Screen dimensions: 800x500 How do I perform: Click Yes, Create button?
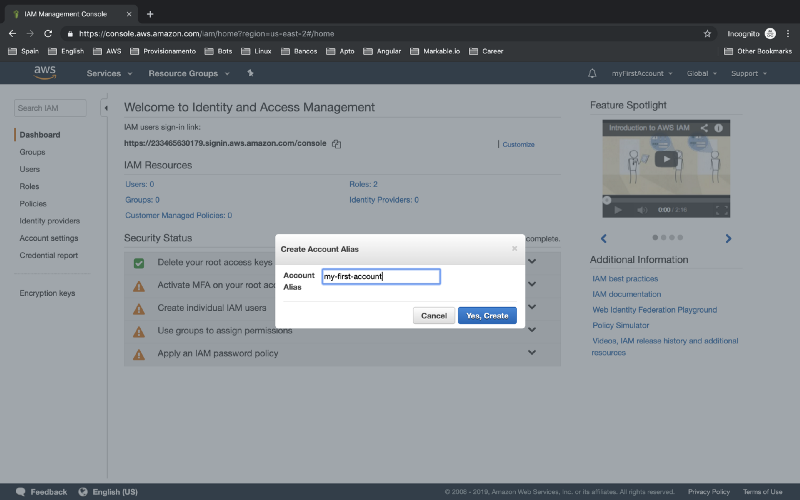[487, 315]
